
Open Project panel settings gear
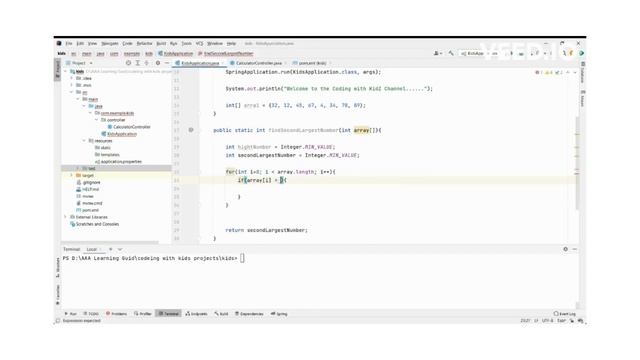coord(158,63)
